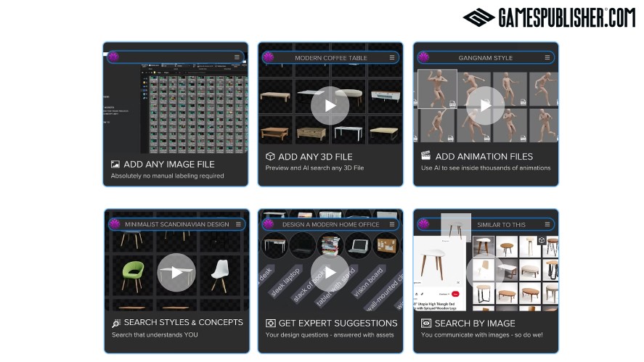This screenshot has height=362, width=644.
Task: Play the Gangnam Style animation video
Action: [485, 105]
